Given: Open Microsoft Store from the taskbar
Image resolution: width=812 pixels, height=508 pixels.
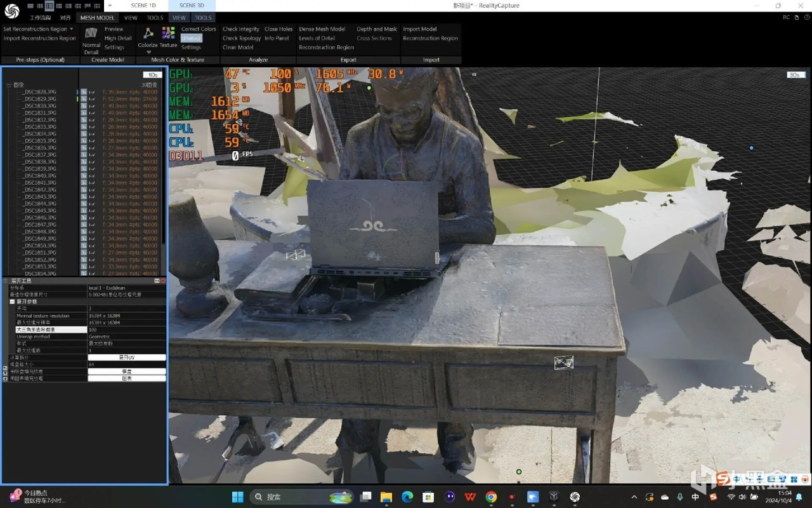Looking at the screenshot, I should pos(428,497).
